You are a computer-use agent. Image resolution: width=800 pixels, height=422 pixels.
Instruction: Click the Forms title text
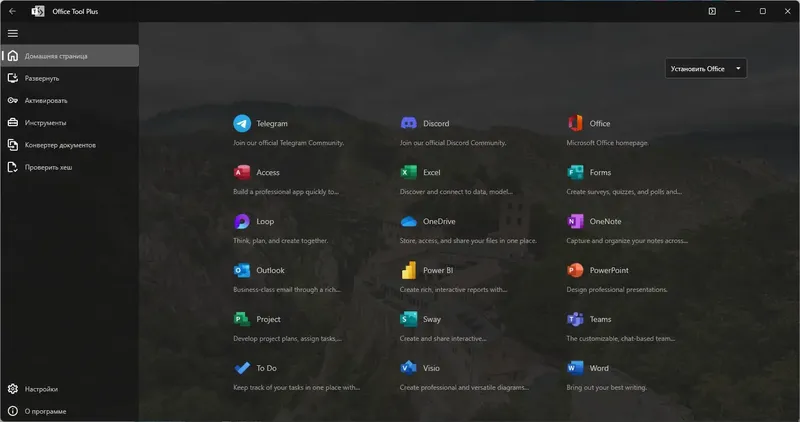[600, 172]
